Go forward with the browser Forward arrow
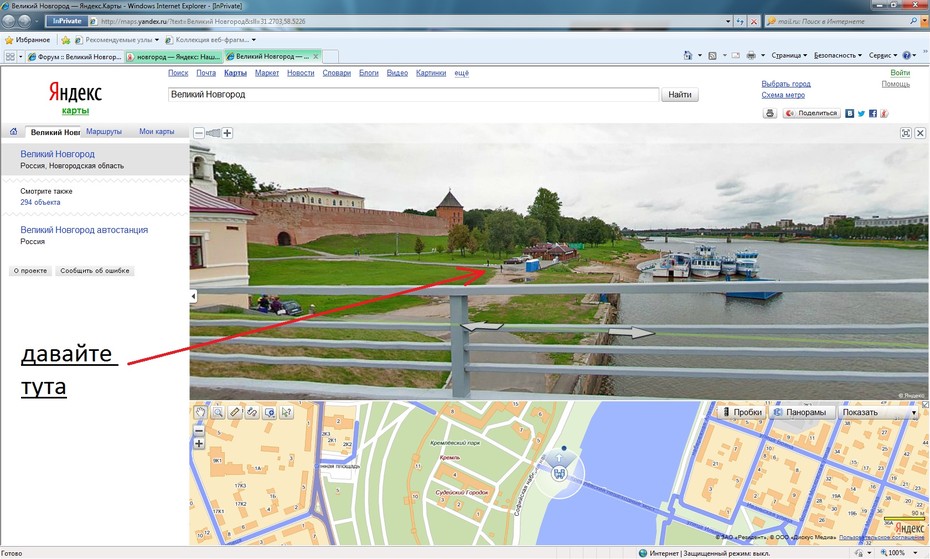This screenshot has height=559, width=930. [x=24, y=21]
